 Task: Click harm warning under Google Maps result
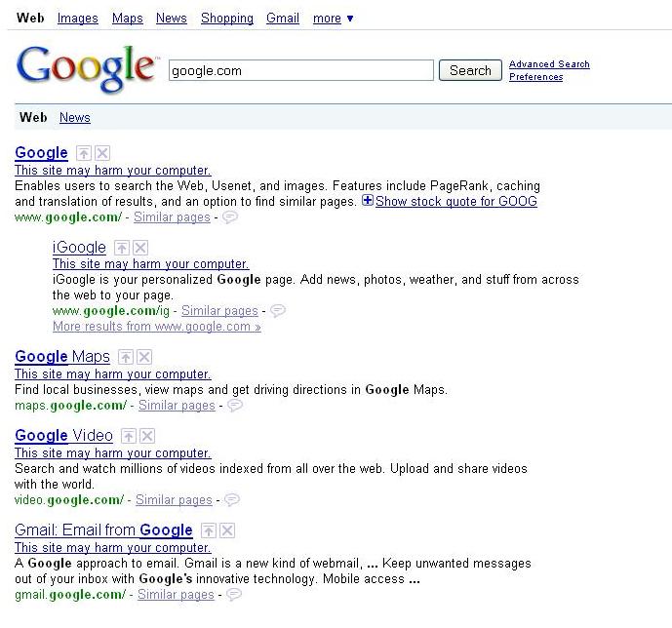113,374
